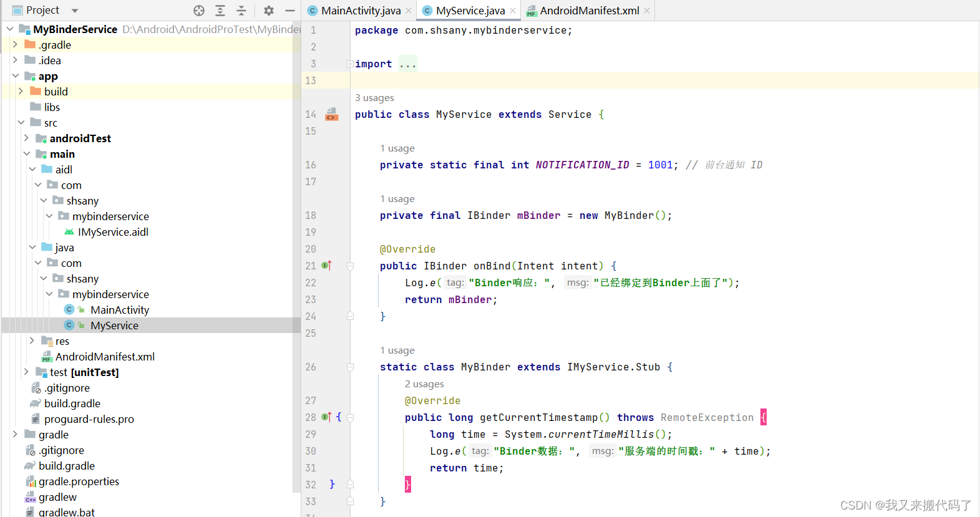Image resolution: width=980 pixels, height=517 pixels.
Task: Expand the androidTest folder
Action: tap(26, 138)
